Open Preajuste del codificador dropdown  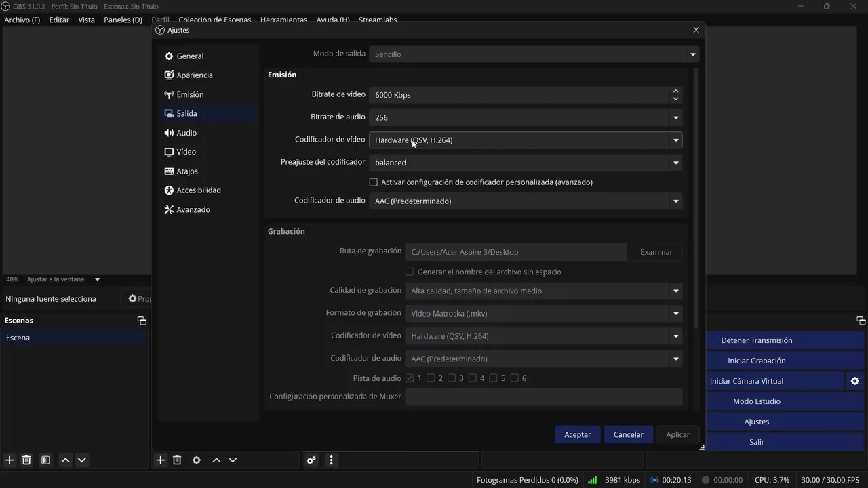click(526, 163)
